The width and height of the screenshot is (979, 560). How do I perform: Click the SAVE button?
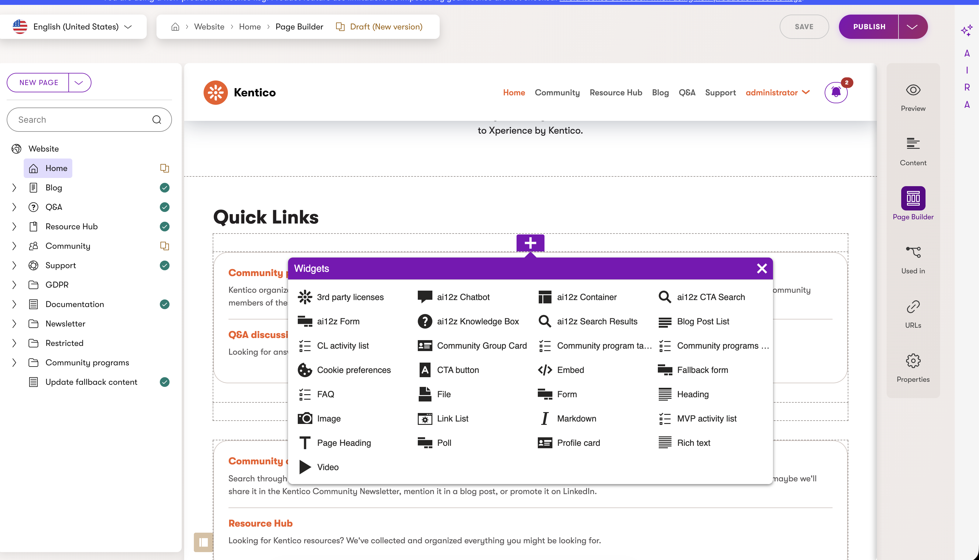tap(804, 26)
